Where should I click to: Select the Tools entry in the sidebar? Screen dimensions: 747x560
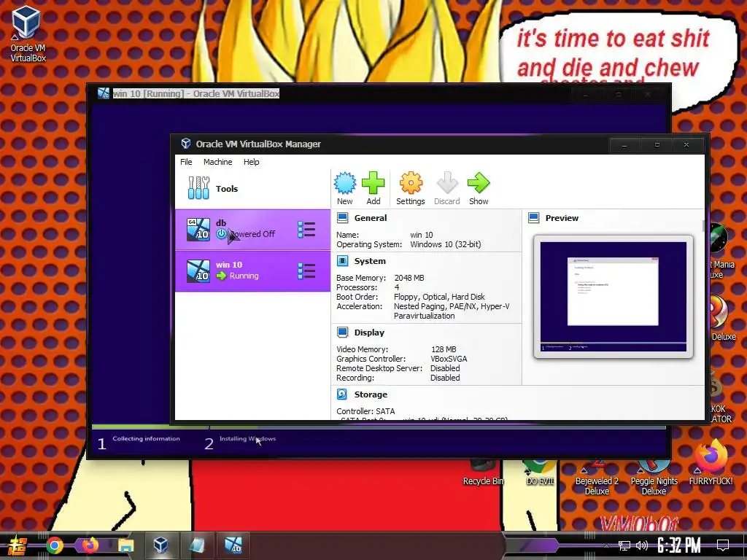click(252, 189)
